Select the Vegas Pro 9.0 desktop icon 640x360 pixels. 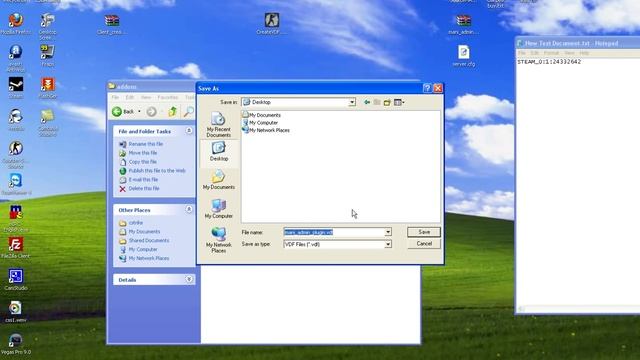tap(16, 344)
